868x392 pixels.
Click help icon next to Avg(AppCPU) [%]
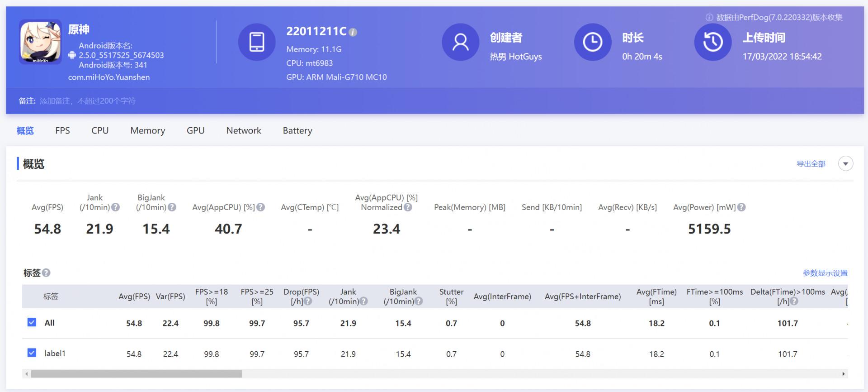(x=260, y=207)
